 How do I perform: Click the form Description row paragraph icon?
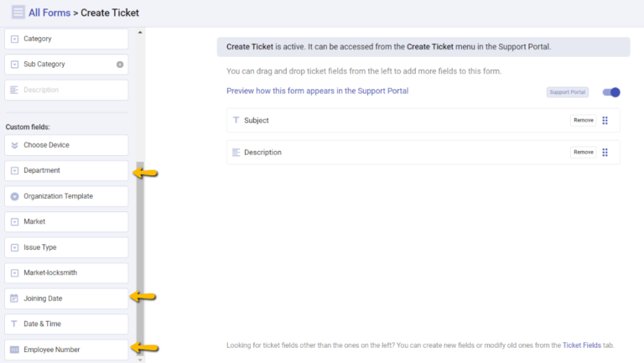click(x=236, y=153)
